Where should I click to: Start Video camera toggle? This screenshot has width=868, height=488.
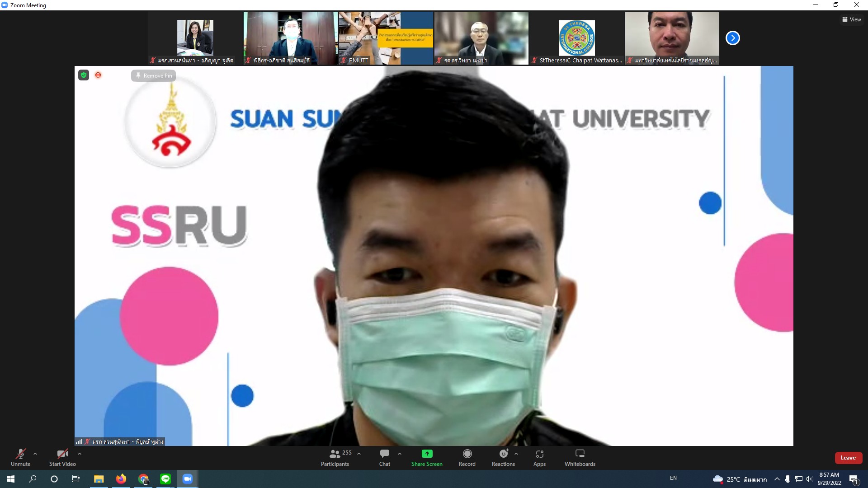point(62,457)
